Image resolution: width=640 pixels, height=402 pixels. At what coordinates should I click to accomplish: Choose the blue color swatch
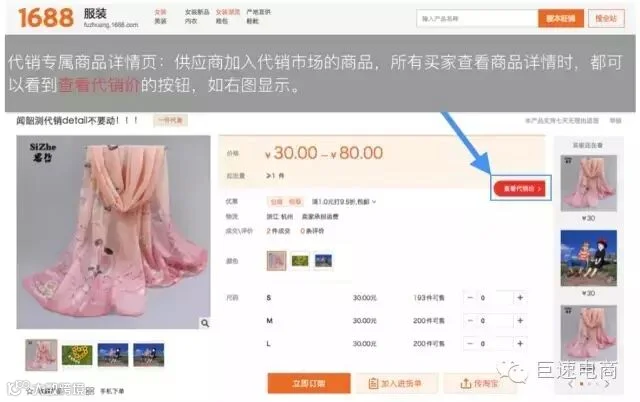pos(323,260)
